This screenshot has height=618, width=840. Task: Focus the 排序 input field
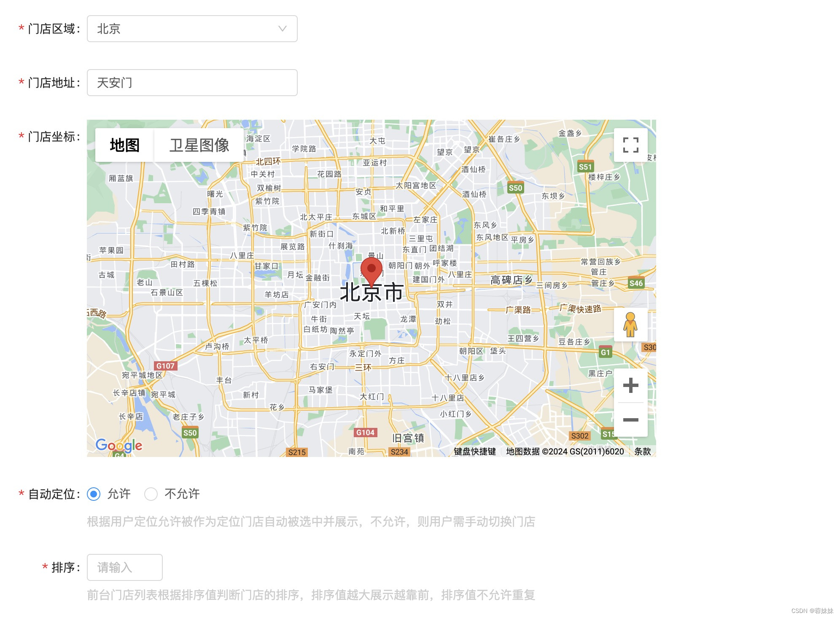coord(124,567)
